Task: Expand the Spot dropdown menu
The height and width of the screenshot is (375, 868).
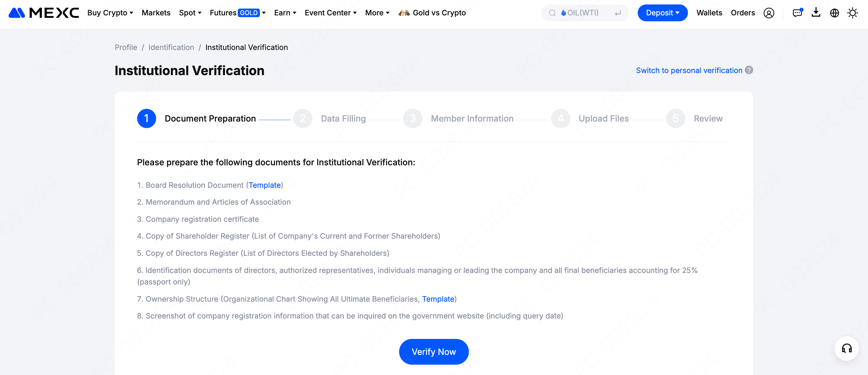Action: pos(190,13)
